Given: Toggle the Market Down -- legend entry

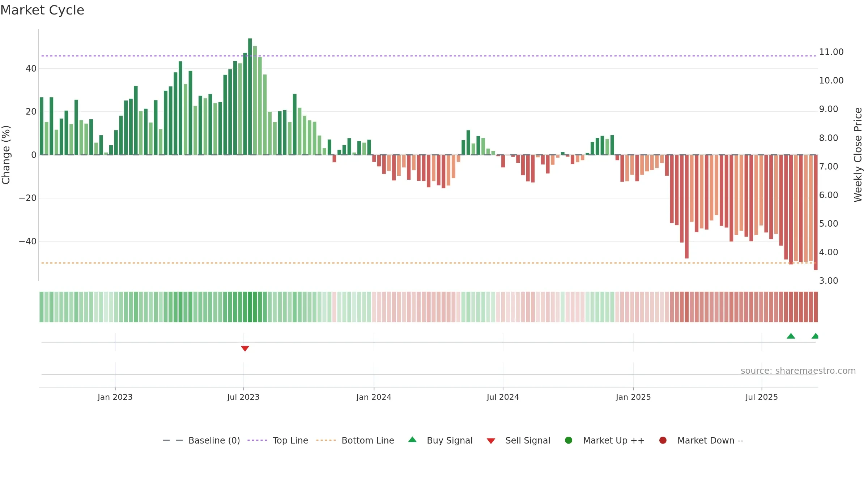Looking at the screenshot, I should pos(701,440).
